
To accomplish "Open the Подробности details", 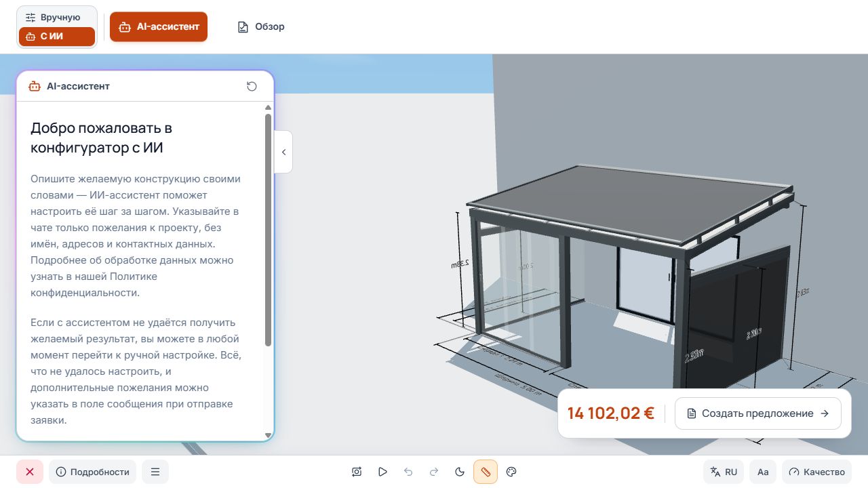I will click(92, 472).
